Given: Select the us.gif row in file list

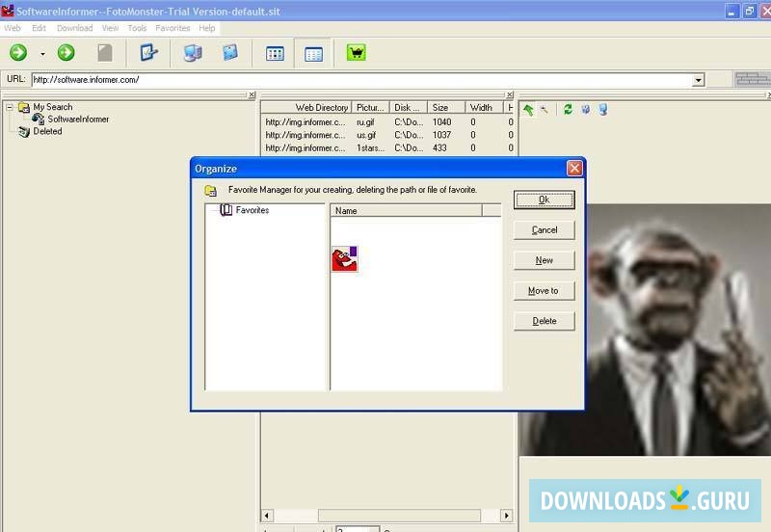Looking at the screenshot, I should click(387, 135).
